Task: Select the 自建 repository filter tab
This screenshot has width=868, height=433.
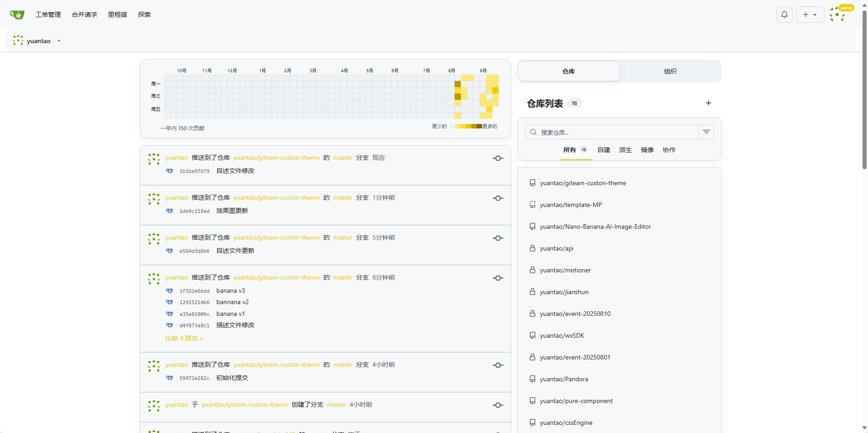Action: tap(603, 150)
